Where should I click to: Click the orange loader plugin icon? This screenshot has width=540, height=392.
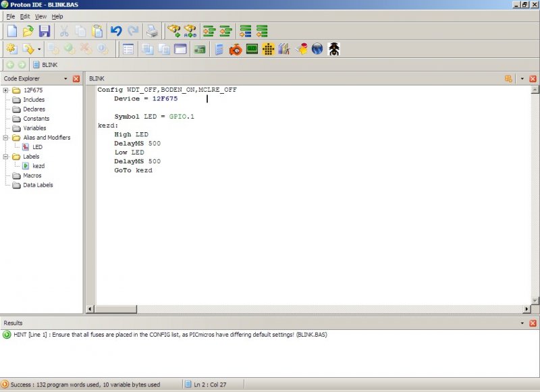[x=236, y=49]
